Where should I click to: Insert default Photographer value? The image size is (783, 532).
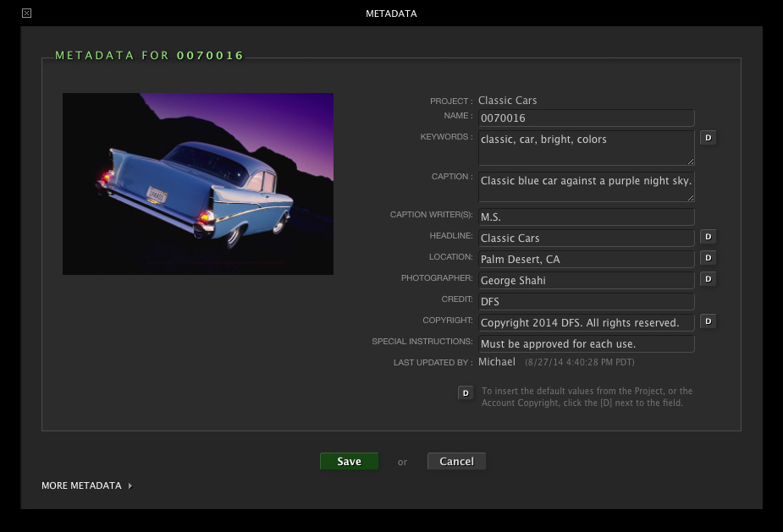(x=708, y=279)
